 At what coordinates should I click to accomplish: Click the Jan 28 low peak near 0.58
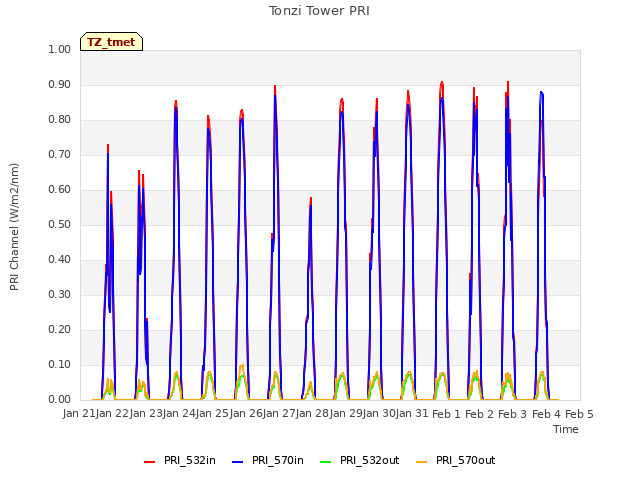pos(311,199)
